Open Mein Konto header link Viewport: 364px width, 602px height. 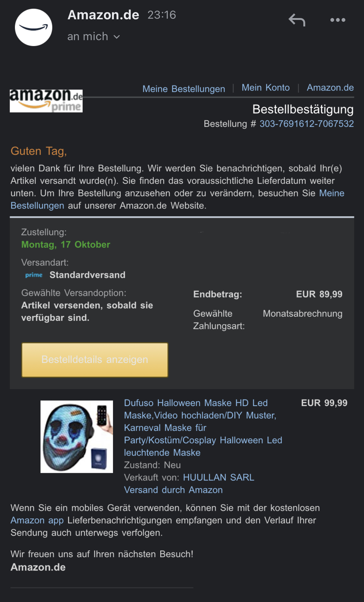click(x=266, y=88)
